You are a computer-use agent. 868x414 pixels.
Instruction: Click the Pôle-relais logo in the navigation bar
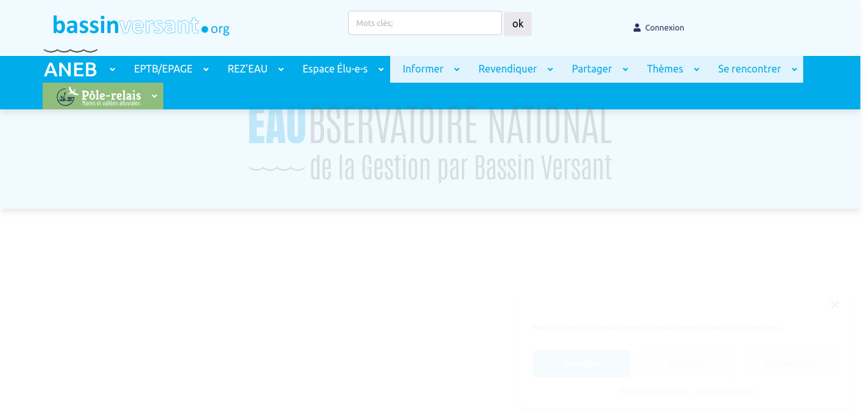[x=98, y=96]
